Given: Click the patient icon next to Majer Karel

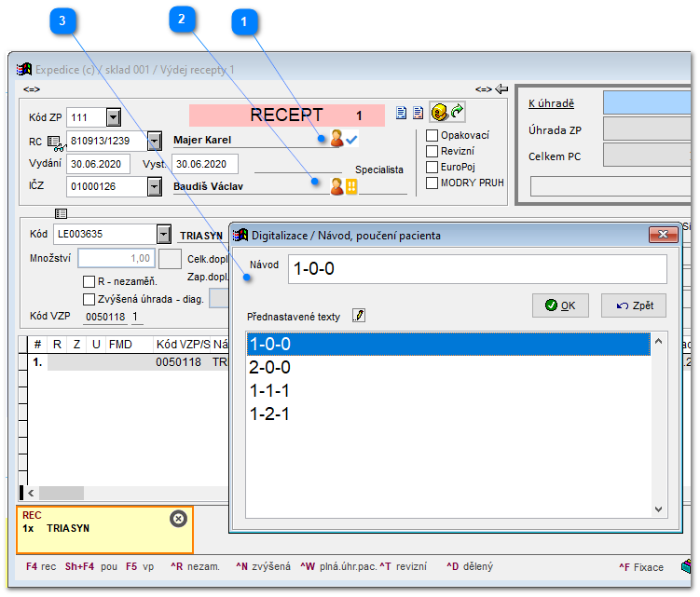Looking at the screenshot, I should pyautogui.click(x=336, y=140).
